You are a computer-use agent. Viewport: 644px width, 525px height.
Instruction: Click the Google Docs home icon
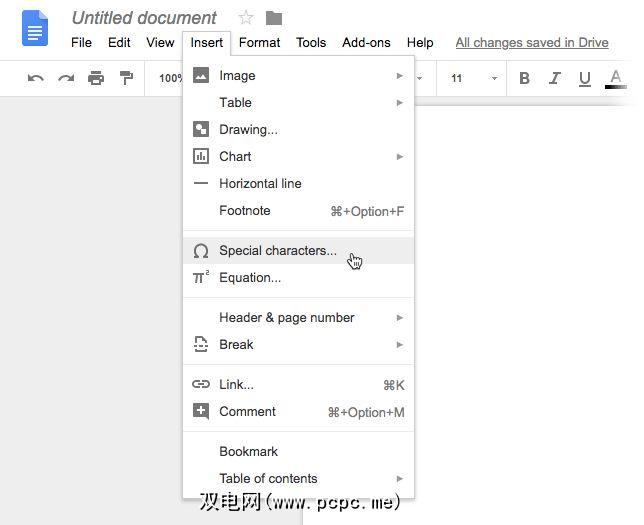tap(35, 28)
